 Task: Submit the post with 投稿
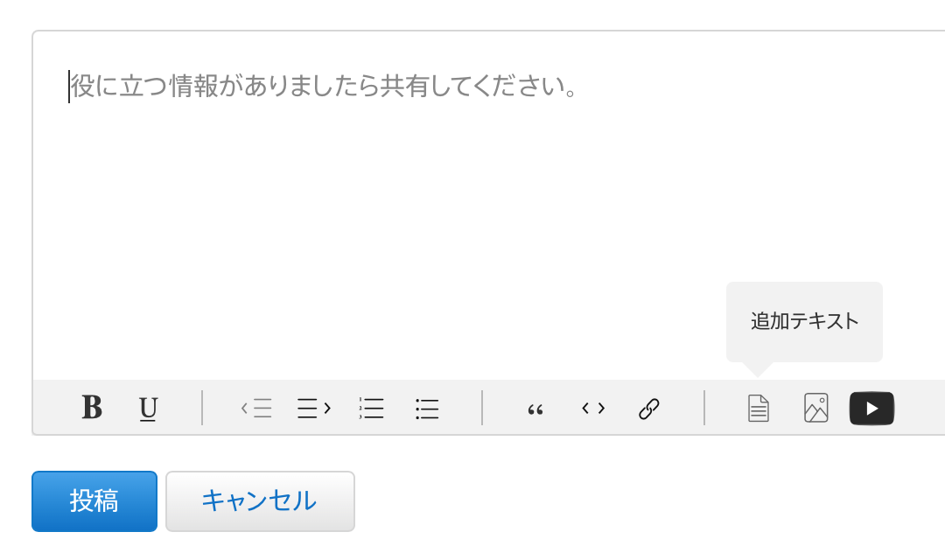pos(94,500)
